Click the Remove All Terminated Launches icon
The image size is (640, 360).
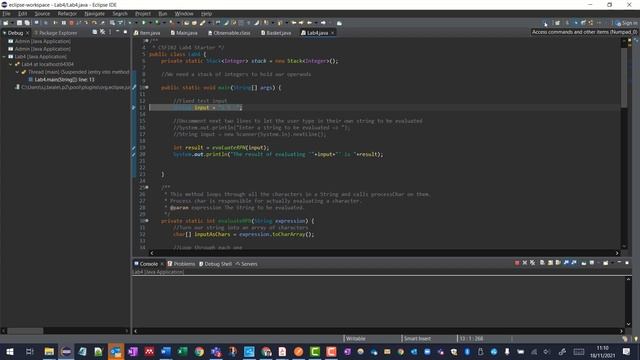(x=533, y=263)
